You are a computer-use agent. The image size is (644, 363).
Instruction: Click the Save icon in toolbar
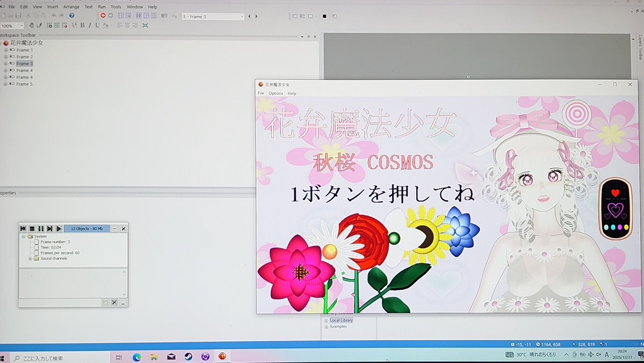coord(18,16)
